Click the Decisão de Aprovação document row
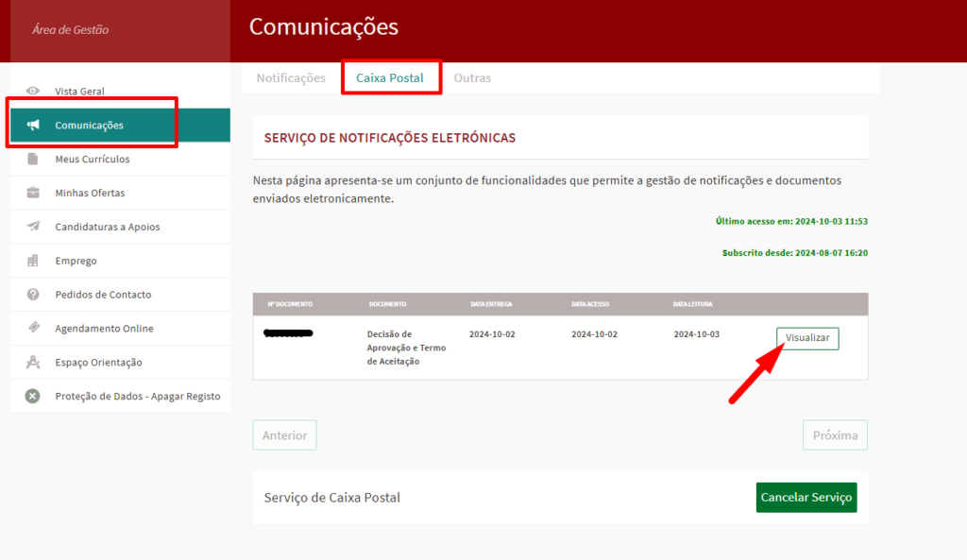Screen dimensions: 967x560 pos(406,348)
